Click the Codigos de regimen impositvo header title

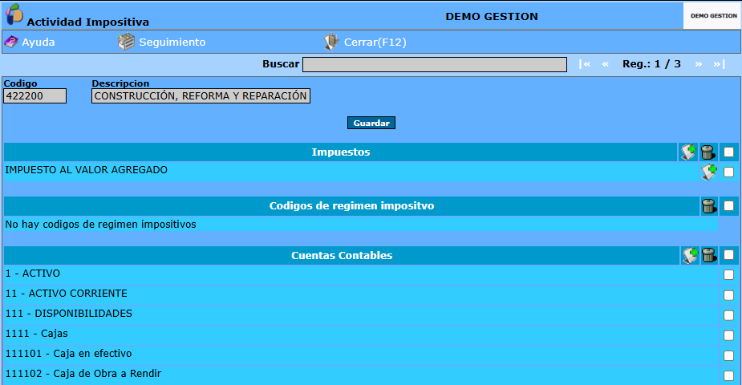tap(352, 206)
